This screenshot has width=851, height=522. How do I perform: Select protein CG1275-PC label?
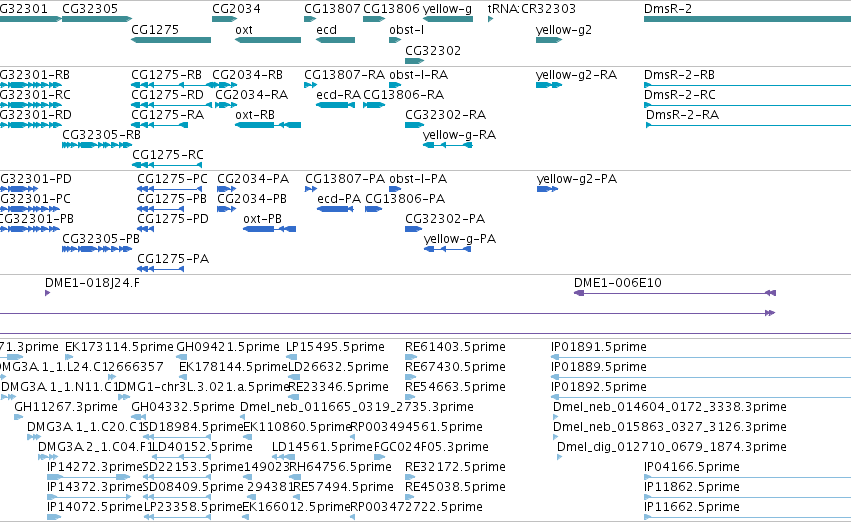click(172, 179)
